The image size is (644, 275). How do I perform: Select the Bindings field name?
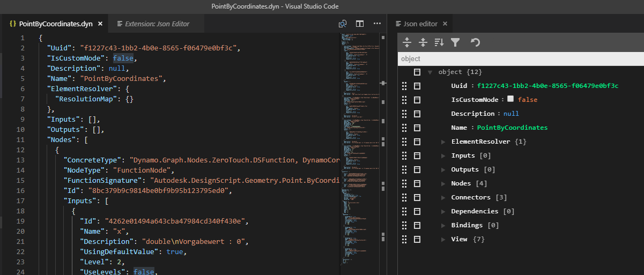click(467, 225)
